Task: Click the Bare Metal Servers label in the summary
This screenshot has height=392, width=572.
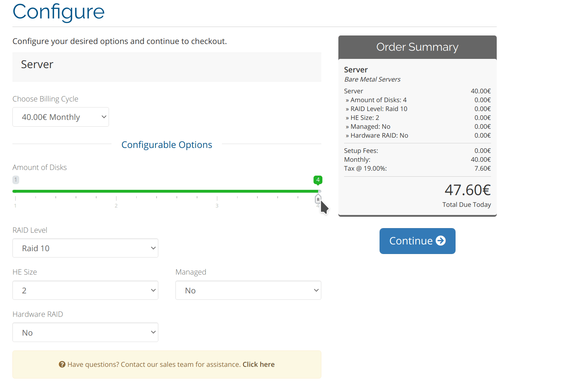Action: [x=372, y=79]
